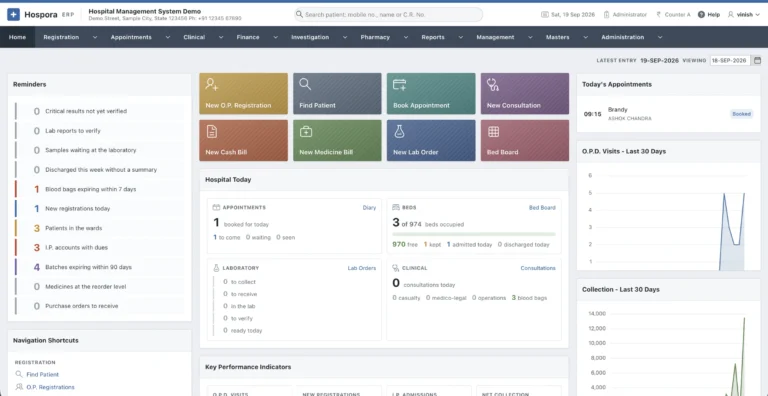Open reminder Medicines at the reorder level
The width and height of the screenshot is (768, 396).
pyautogui.click(x=100, y=286)
